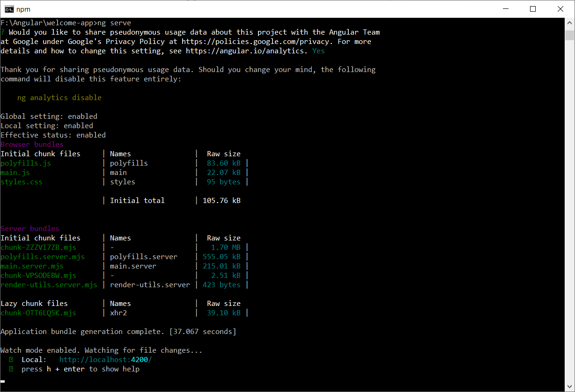Click the 555.05 kB size value

point(222,257)
